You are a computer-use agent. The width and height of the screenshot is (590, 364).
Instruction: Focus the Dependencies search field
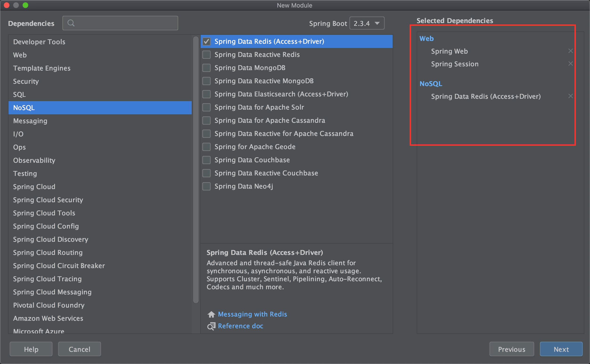pos(125,23)
